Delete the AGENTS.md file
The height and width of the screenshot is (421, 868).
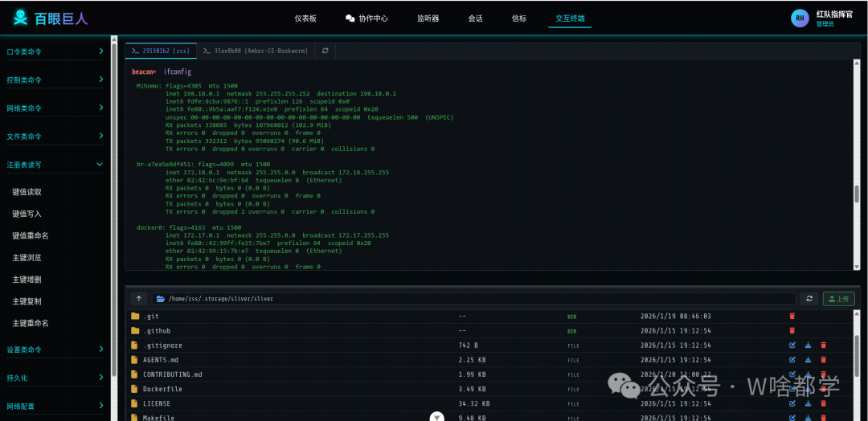click(x=823, y=360)
